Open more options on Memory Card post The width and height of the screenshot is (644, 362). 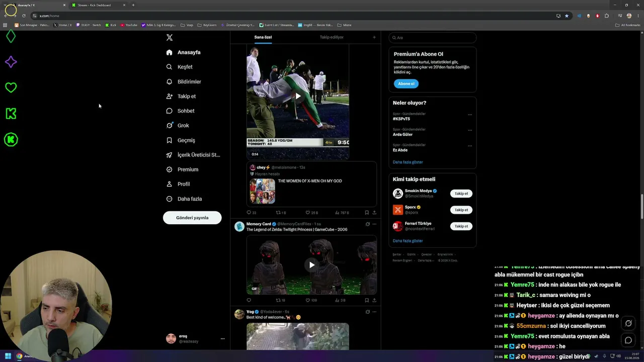coord(374,224)
